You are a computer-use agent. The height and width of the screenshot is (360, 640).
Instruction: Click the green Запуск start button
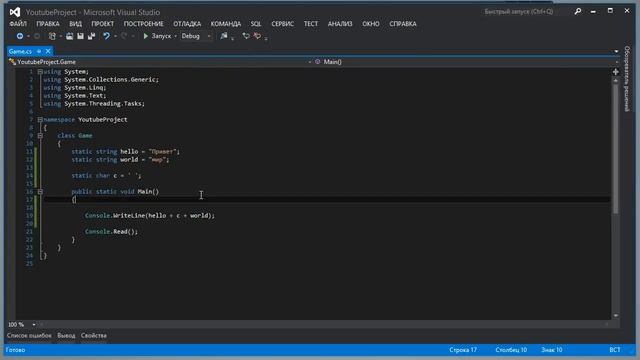(x=157, y=36)
